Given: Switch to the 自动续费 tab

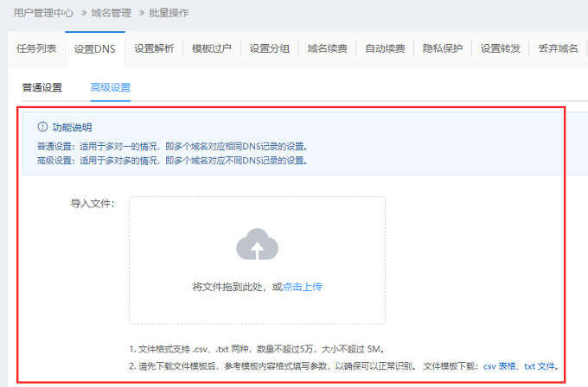Looking at the screenshot, I should [x=385, y=48].
